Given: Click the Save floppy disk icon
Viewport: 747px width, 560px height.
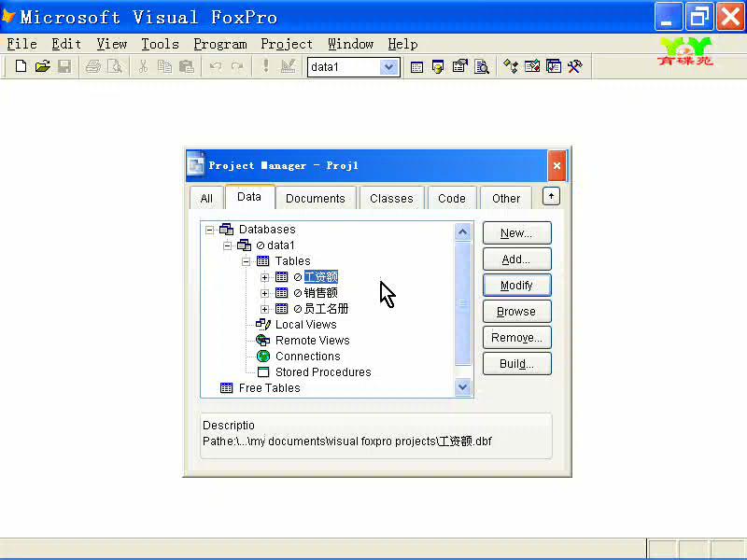Looking at the screenshot, I should [x=64, y=66].
